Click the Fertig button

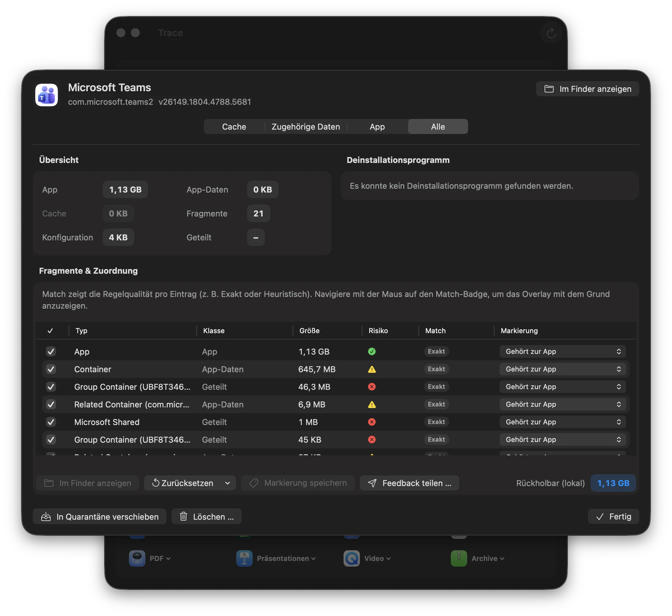614,516
